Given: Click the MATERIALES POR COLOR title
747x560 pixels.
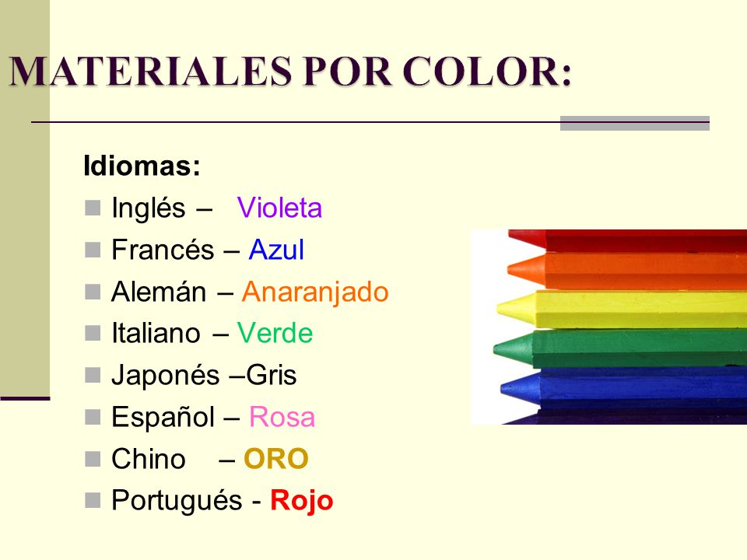Looking at the screenshot, I should (290, 72).
